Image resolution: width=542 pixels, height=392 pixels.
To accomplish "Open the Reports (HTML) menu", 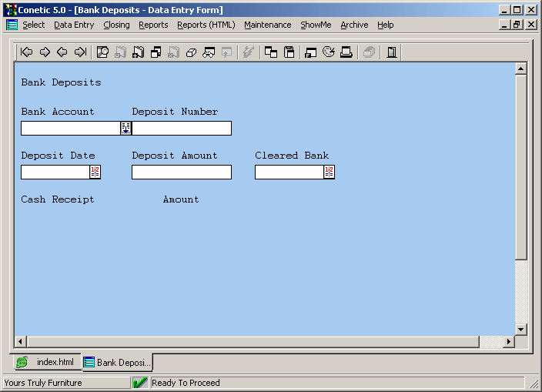I will pyautogui.click(x=206, y=25).
